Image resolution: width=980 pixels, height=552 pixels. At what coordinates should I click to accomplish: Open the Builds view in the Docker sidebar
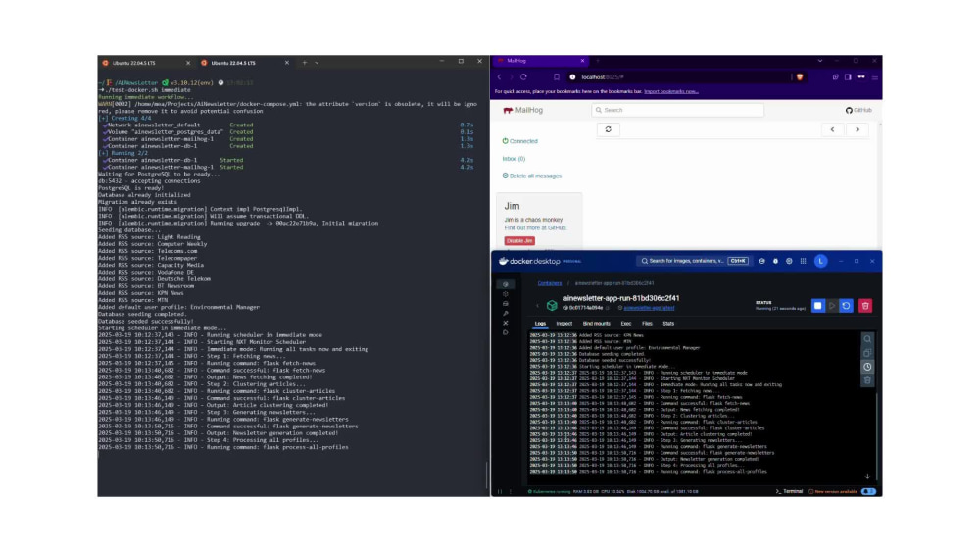click(506, 313)
